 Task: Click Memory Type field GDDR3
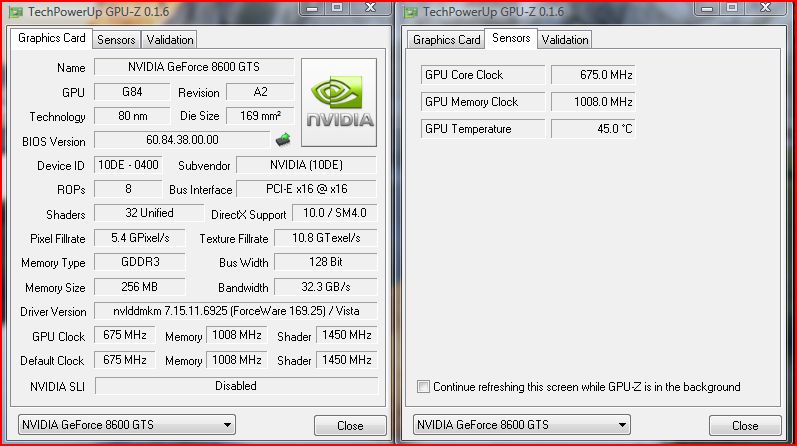(x=140, y=262)
